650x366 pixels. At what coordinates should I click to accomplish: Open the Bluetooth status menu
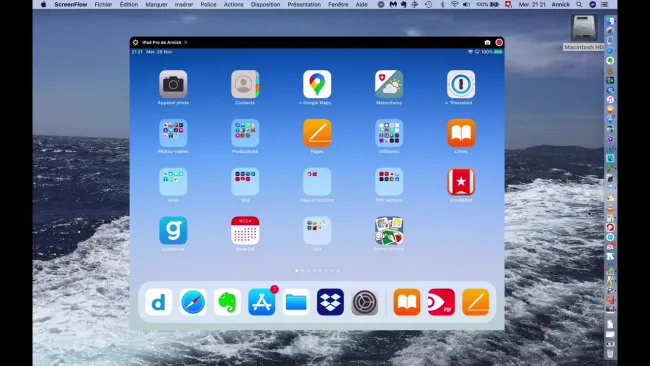(x=442, y=5)
